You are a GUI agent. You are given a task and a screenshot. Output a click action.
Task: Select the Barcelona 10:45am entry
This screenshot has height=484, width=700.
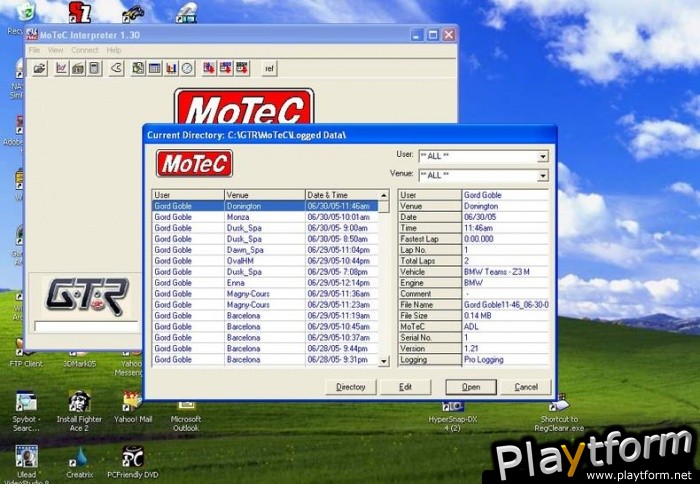tap(265, 326)
